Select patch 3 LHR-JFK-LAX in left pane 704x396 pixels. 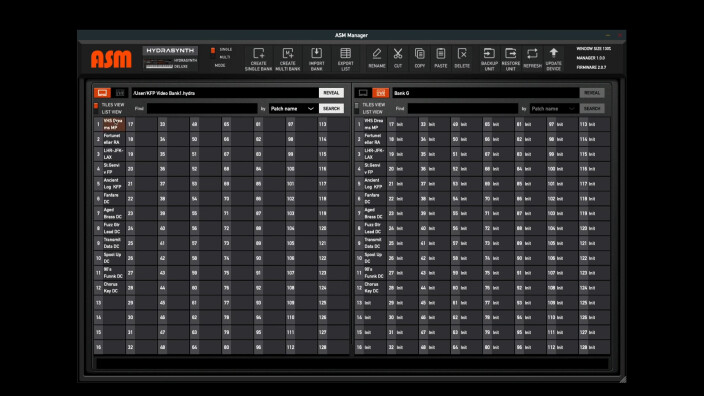pyautogui.click(x=110, y=154)
